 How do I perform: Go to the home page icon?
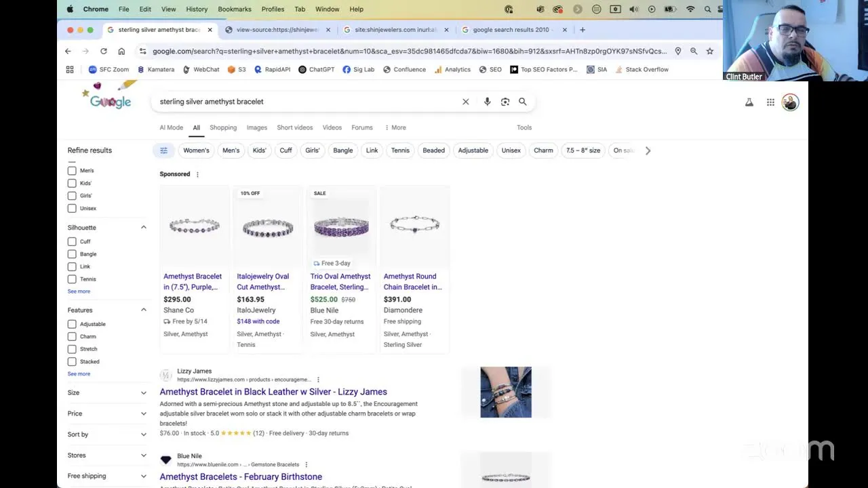[121, 51]
